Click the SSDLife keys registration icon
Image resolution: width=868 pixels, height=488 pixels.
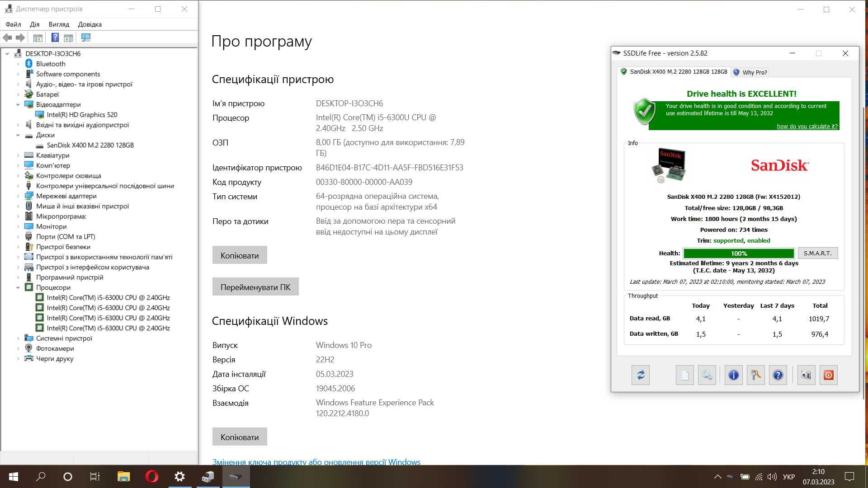[x=756, y=375]
